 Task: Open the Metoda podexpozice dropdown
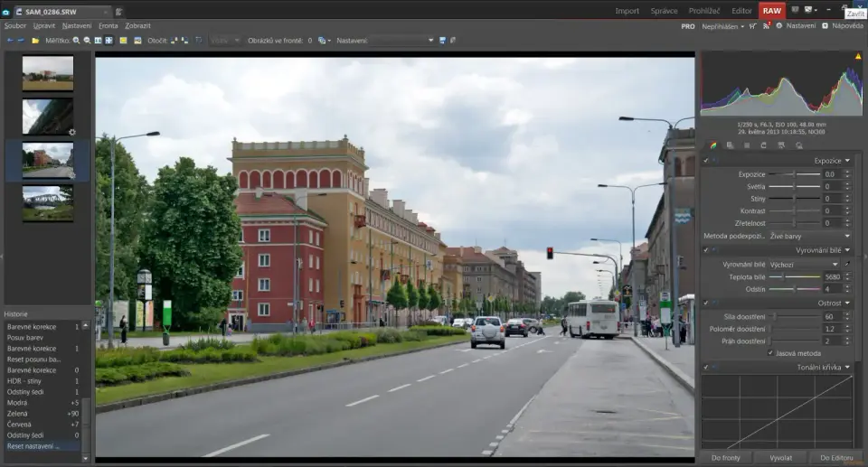click(x=808, y=236)
